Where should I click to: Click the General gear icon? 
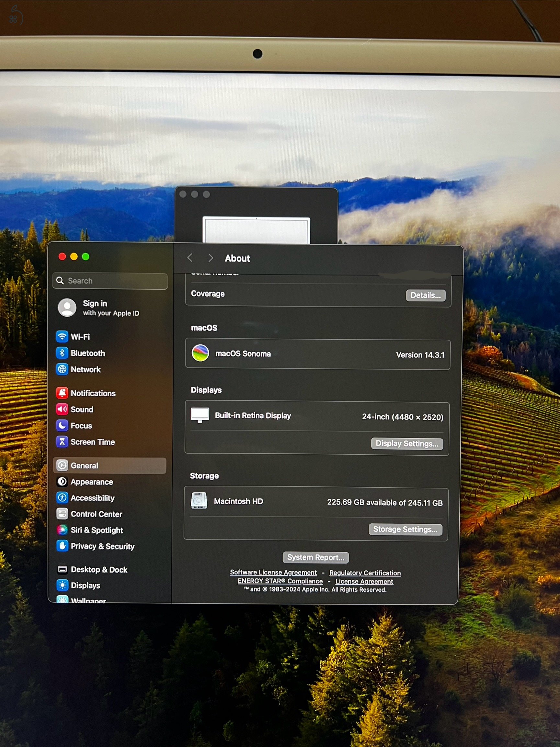(x=62, y=465)
